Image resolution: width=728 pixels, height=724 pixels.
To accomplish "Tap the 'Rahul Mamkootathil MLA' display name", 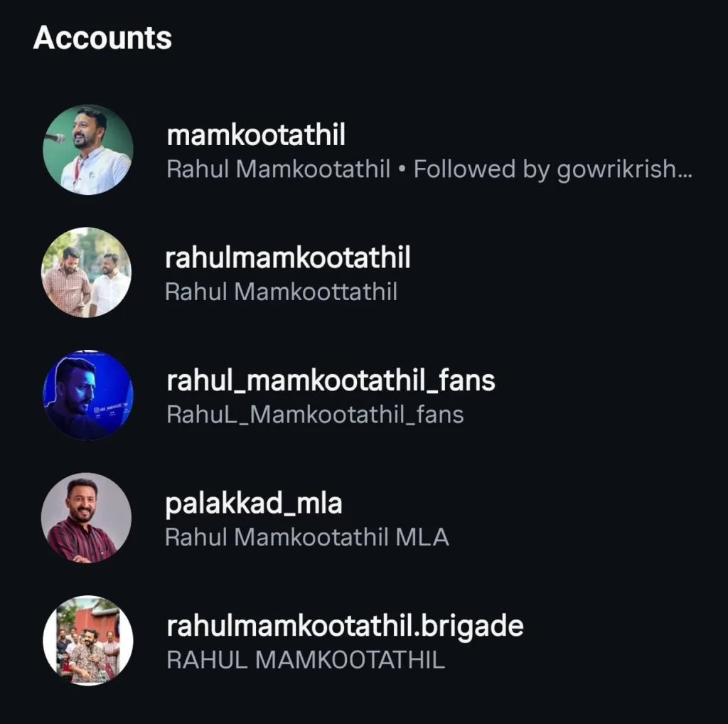I will click(x=306, y=537).
